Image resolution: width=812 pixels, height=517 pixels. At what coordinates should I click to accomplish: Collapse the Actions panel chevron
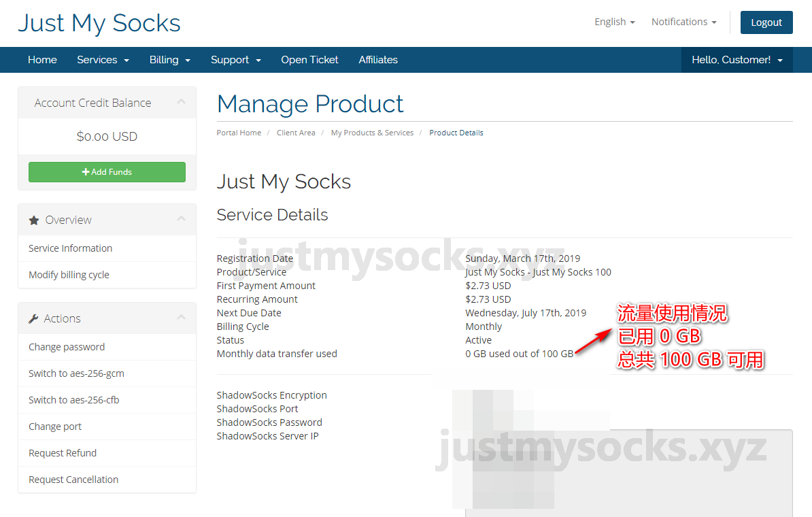(181, 318)
